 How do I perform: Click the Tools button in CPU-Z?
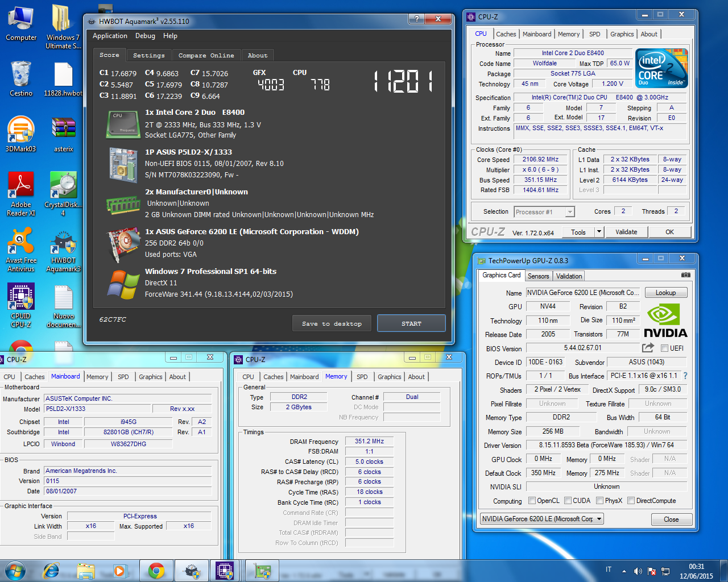(578, 232)
